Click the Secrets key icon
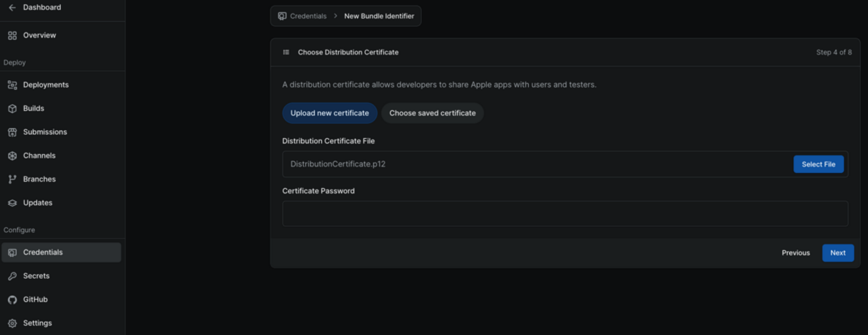868x335 pixels. click(12, 276)
